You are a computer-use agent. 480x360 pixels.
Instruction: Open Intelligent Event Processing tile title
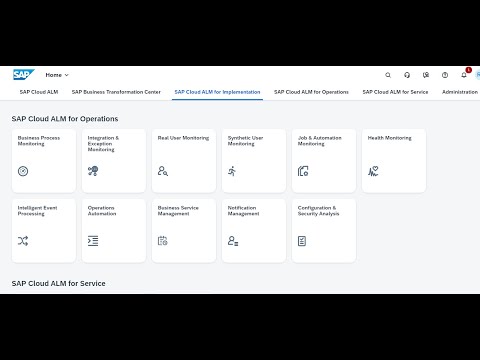click(x=37, y=211)
